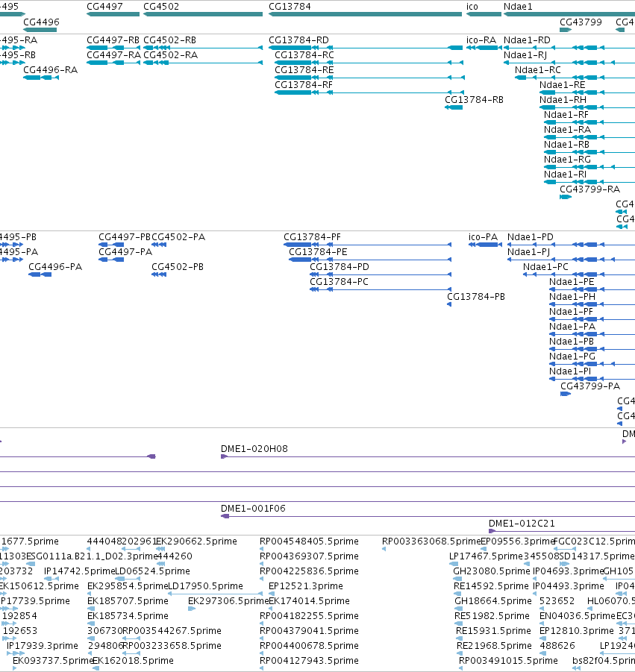Screen dimensions: 635x672
Task: Click the Ndae1-PJ protein label
Action: (x=528, y=251)
